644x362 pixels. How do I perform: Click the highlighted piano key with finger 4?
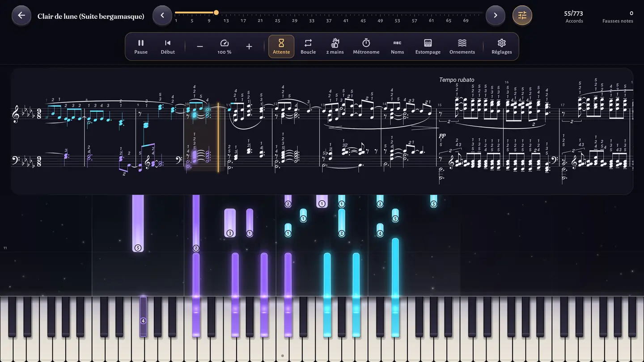[143, 316]
